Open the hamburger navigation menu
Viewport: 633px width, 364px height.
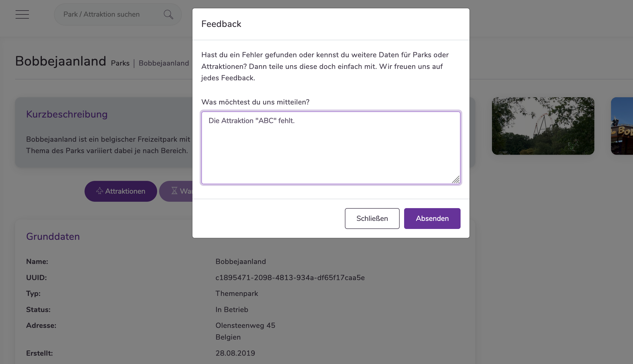tap(22, 14)
